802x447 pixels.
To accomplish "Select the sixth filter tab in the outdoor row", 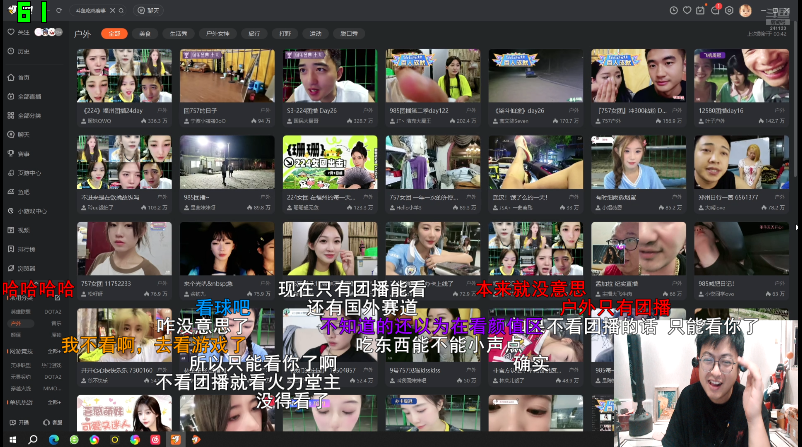I will [285, 33].
